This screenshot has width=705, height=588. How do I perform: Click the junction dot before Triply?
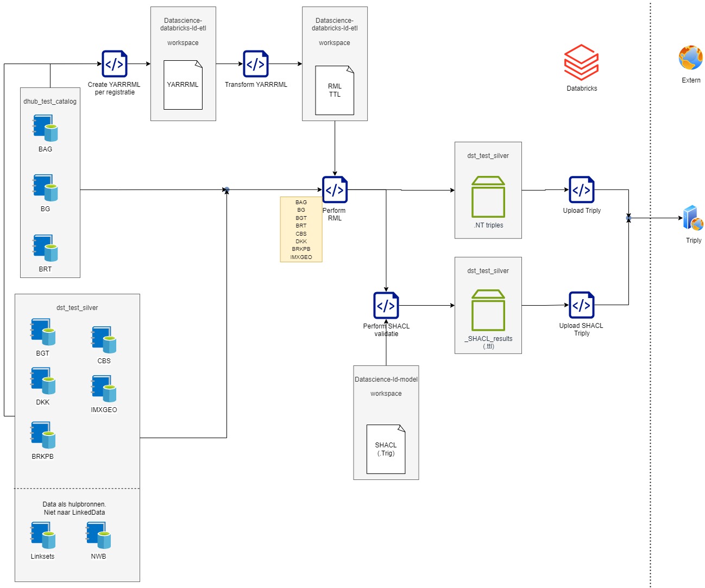pyautogui.click(x=628, y=218)
